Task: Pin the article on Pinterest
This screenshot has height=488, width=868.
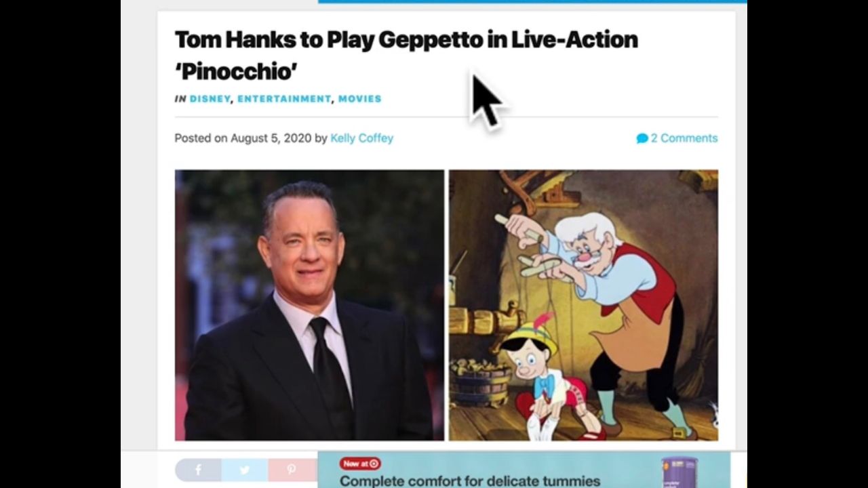Action: (x=292, y=470)
